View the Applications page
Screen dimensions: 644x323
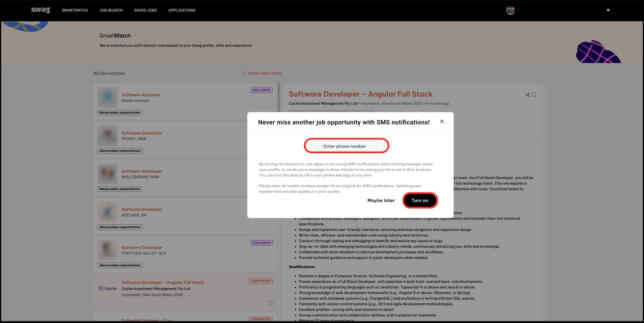tap(182, 11)
